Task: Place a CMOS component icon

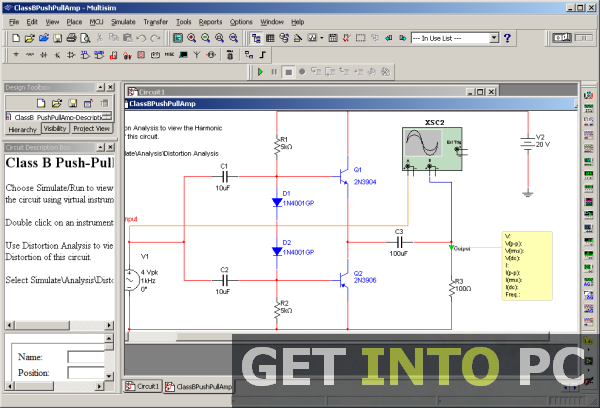Action: pyautogui.click(x=99, y=55)
